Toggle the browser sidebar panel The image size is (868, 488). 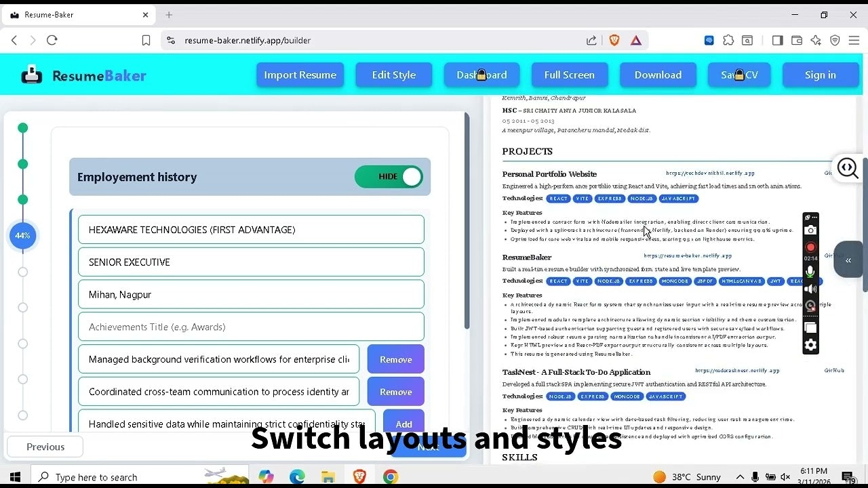tap(777, 41)
